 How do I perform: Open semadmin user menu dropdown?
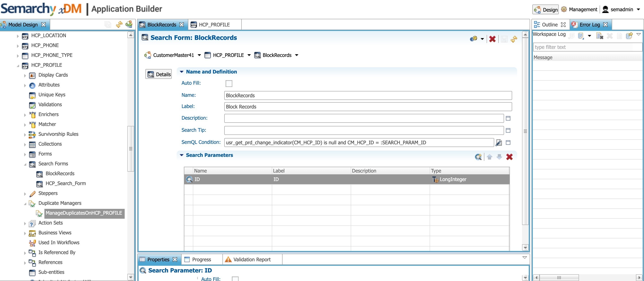638,9
